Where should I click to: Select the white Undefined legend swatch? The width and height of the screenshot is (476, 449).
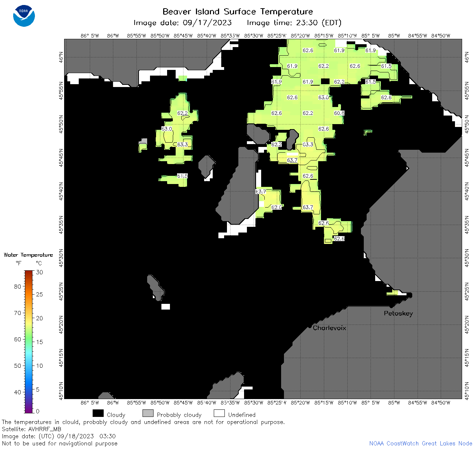(x=219, y=413)
